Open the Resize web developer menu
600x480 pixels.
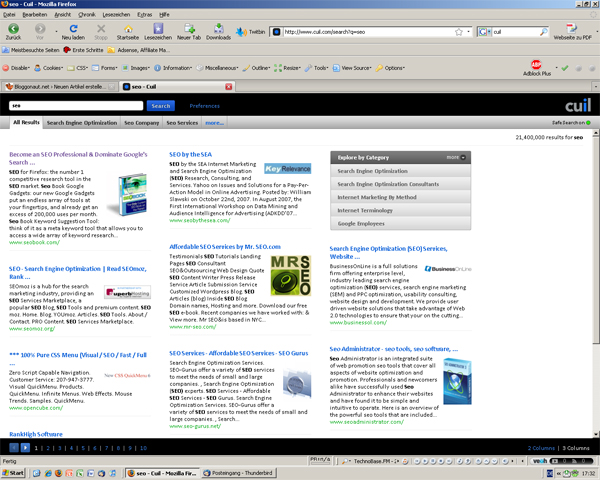point(287,68)
